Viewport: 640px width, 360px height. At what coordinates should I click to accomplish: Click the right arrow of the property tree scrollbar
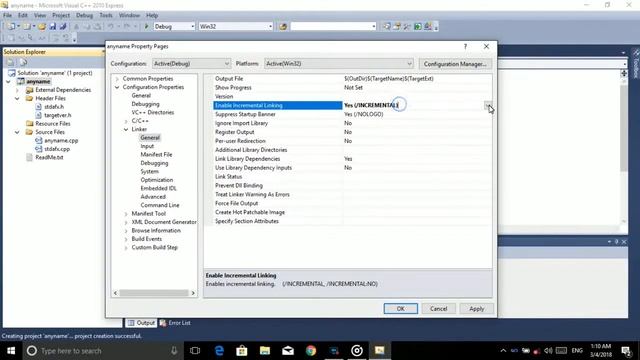pos(193,293)
